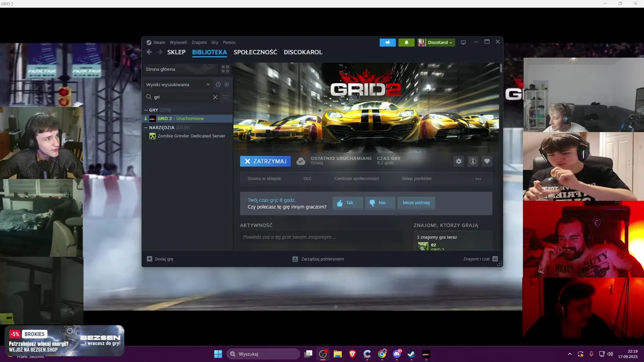Click the Może później button
This screenshot has height=362, width=644.
pos(416,203)
